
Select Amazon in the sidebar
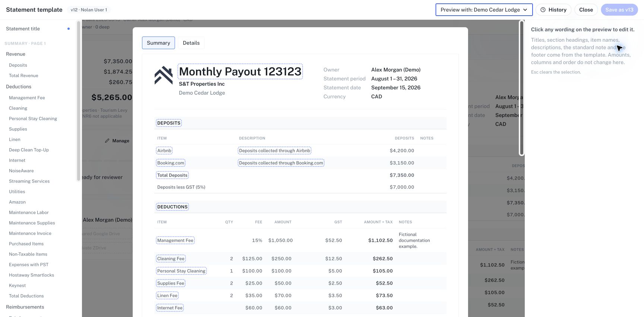tap(17, 202)
